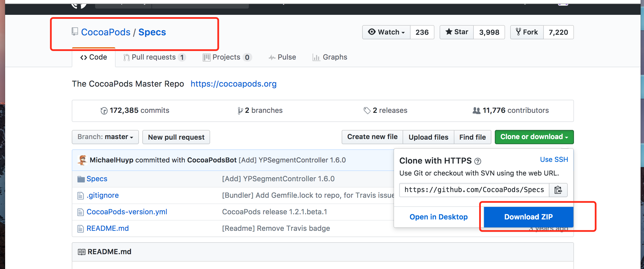Open the Gemfile.lock commit message link
This screenshot has width=644, height=269.
[308, 195]
